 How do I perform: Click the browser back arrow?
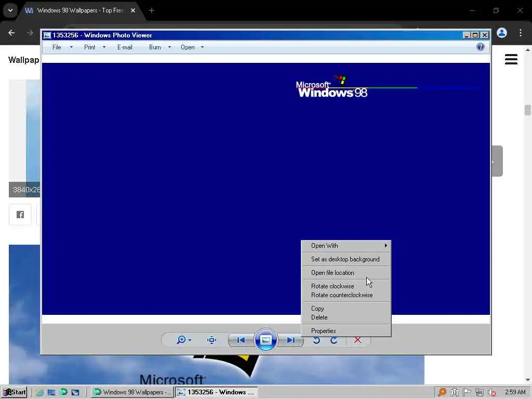click(x=11, y=33)
